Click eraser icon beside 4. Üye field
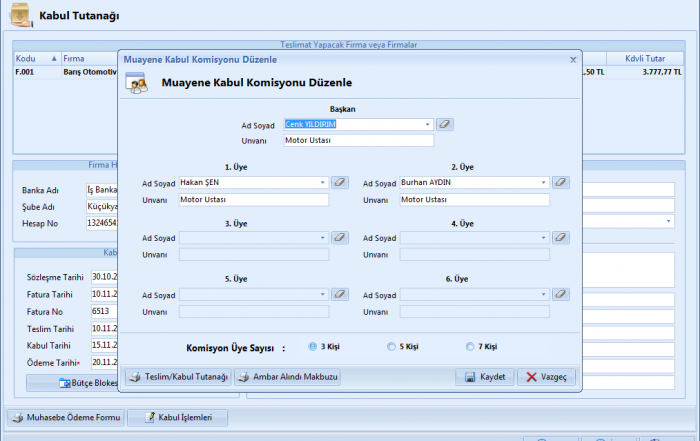Image resolution: width=700 pixels, height=441 pixels. (x=561, y=238)
